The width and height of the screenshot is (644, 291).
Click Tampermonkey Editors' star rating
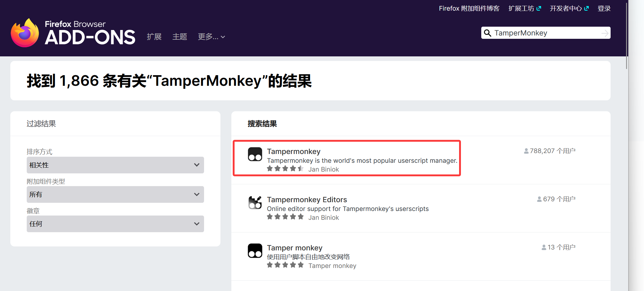285,217
